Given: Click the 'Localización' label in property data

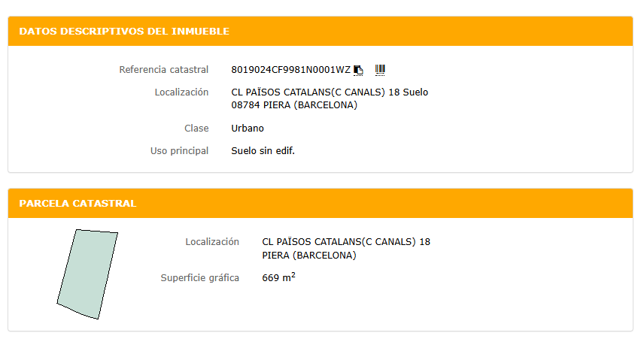Looking at the screenshot, I should [181, 92].
